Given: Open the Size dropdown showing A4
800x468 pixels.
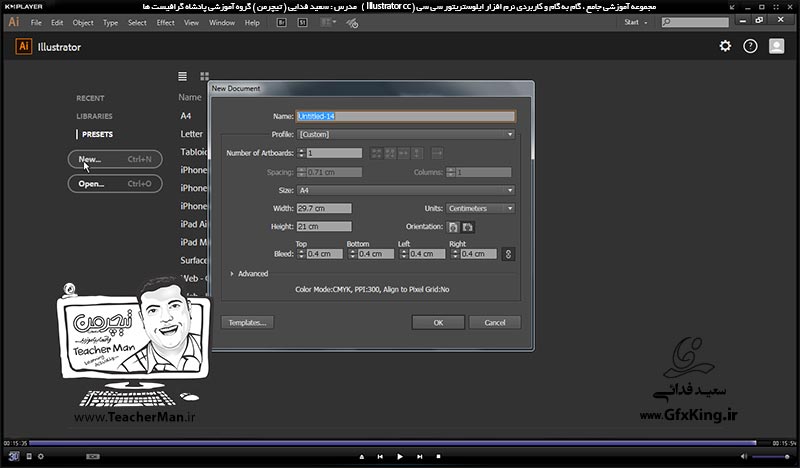Looking at the screenshot, I should click(406, 190).
